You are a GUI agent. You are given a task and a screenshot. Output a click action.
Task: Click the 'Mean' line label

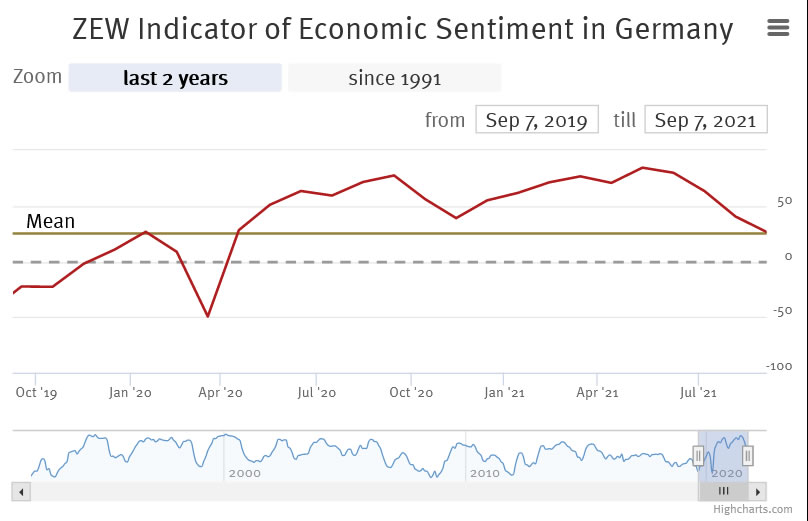[51, 221]
